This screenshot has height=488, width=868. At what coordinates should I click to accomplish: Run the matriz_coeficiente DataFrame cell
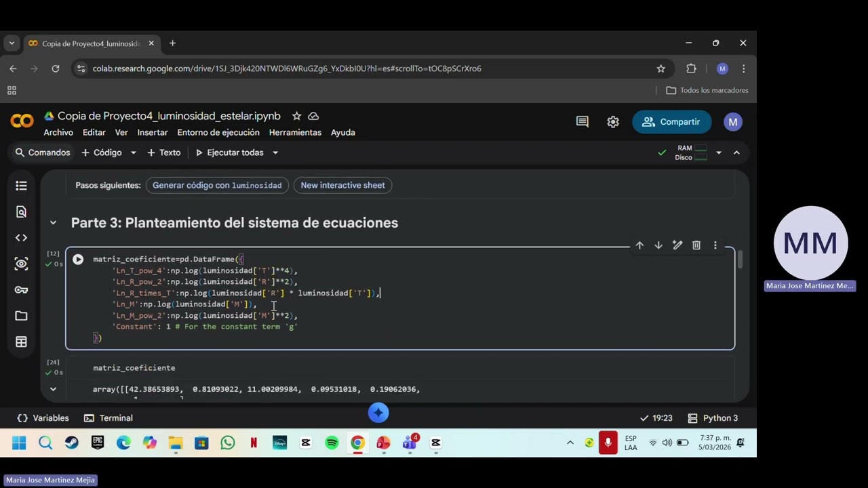(78, 259)
